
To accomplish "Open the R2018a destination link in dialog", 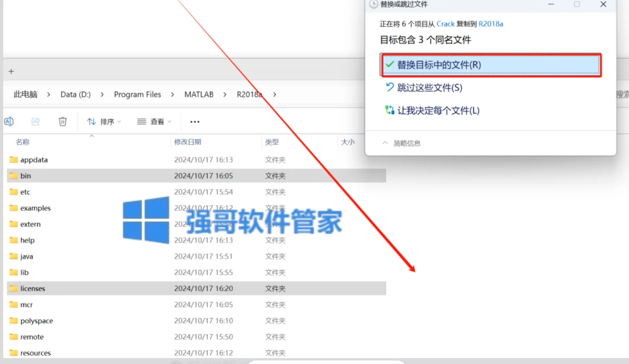I will click(491, 24).
